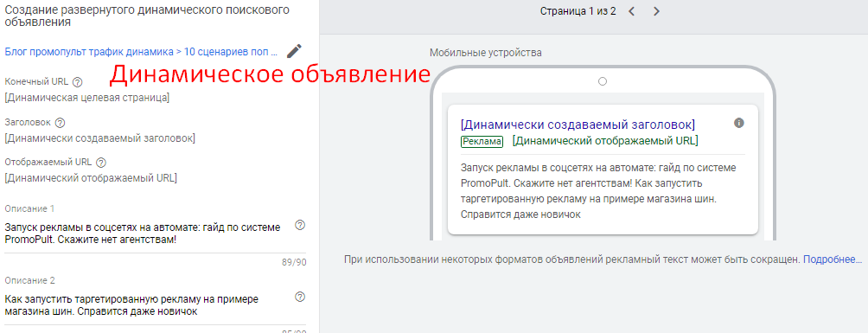Open help icon for Описание 2 field
868x333 pixels.
click(x=300, y=297)
